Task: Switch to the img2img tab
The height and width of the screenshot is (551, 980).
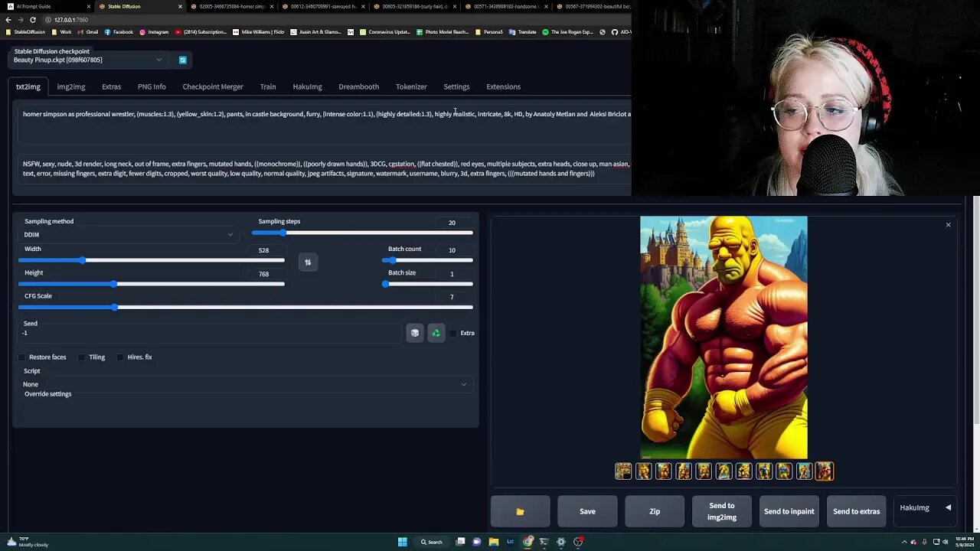Action: pyautogui.click(x=71, y=86)
